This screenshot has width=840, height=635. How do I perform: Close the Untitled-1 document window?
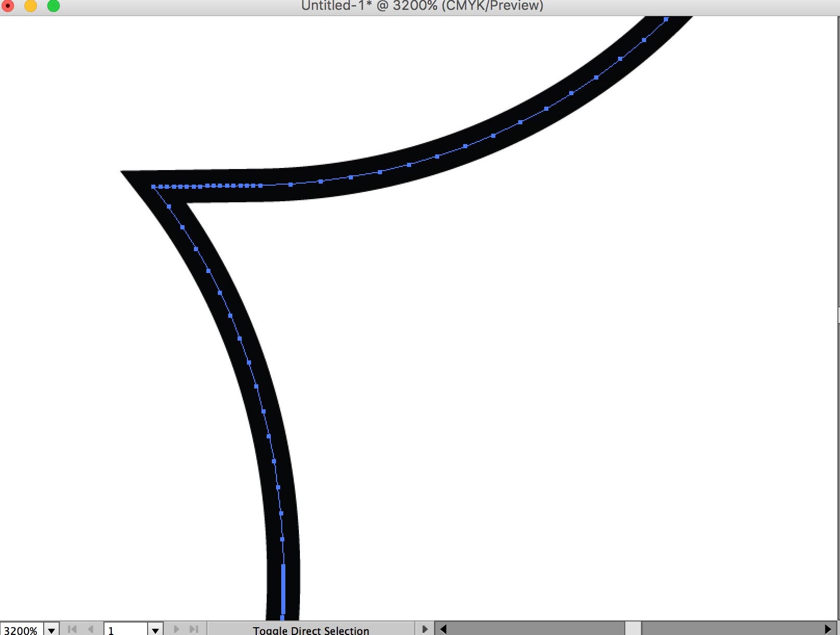click(8, 6)
